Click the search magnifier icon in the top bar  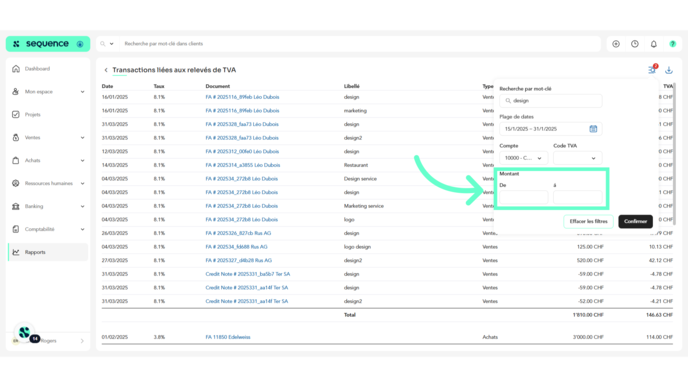click(103, 44)
